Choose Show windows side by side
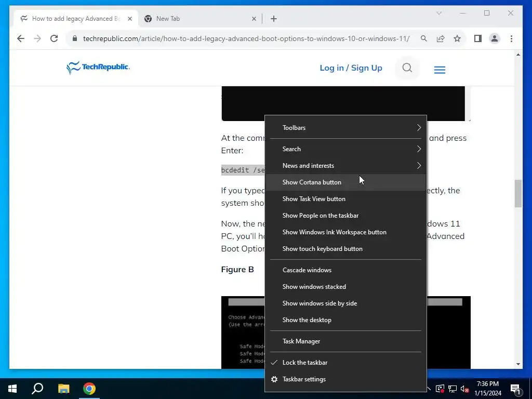532x399 pixels. click(x=345, y=303)
